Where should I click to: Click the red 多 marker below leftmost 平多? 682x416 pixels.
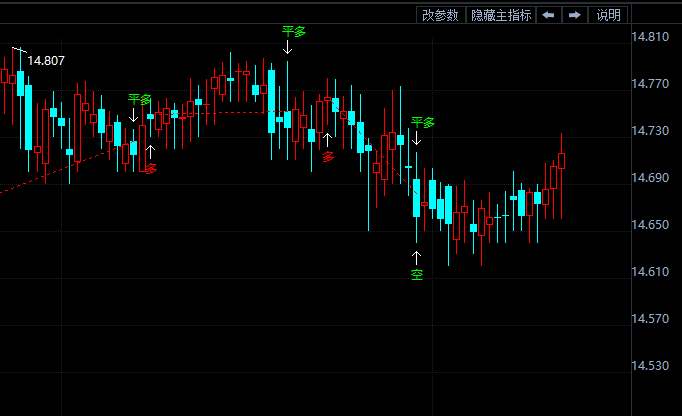click(151, 169)
